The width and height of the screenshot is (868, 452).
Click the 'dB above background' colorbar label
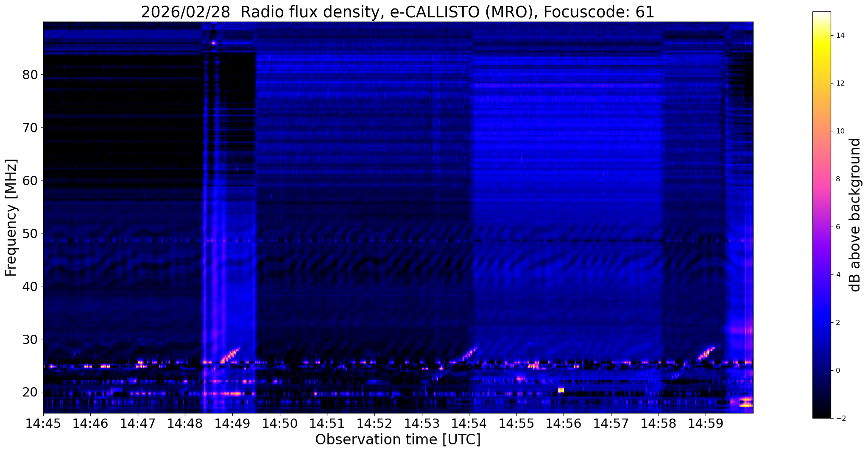(855, 215)
